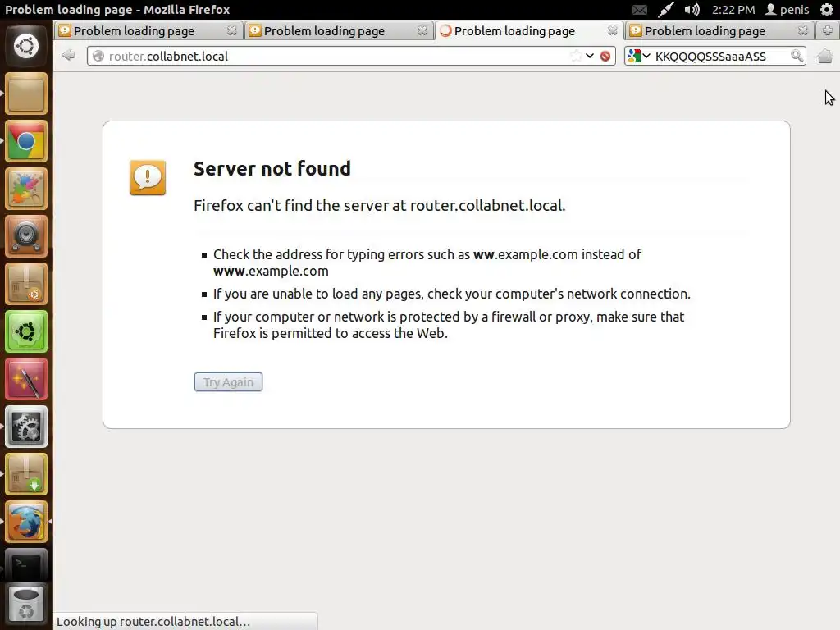840x630 pixels.
Task: Open the package installer with green arrow
Action: (25, 475)
